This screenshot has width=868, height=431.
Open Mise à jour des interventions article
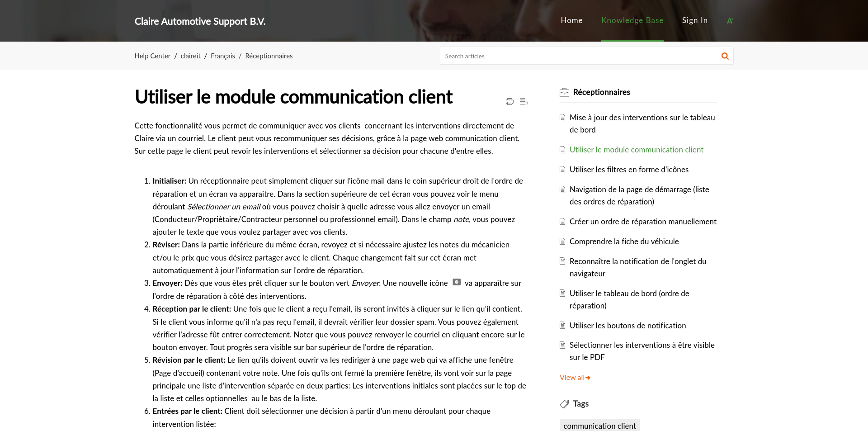point(642,123)
